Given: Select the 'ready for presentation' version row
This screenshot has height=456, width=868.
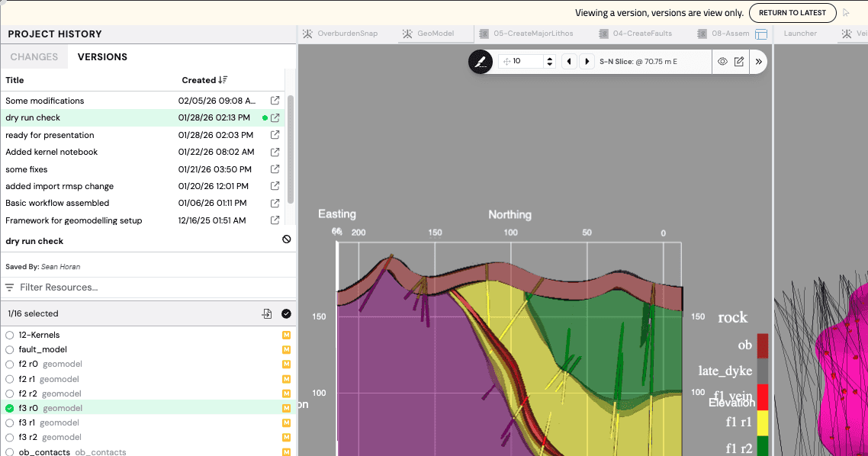Looking at the screenshot, I should tap(143, 135).
